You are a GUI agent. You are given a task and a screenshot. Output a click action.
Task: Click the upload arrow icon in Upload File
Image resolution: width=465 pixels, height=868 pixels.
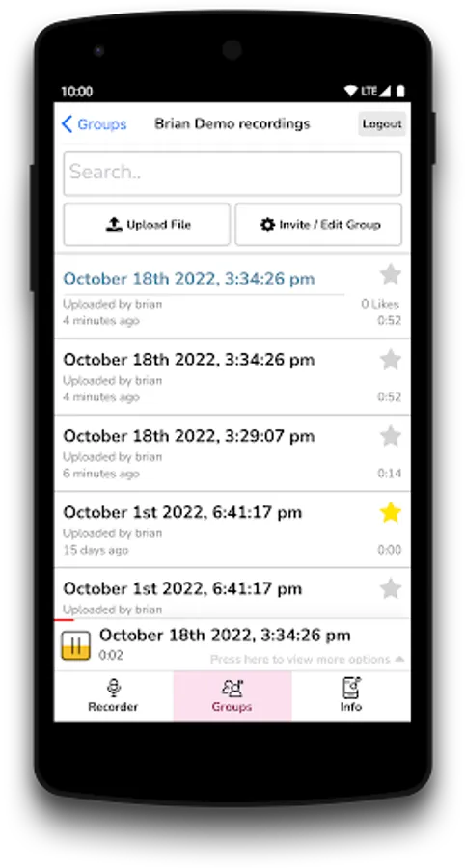pyautogui.click(x=114, y=224)
